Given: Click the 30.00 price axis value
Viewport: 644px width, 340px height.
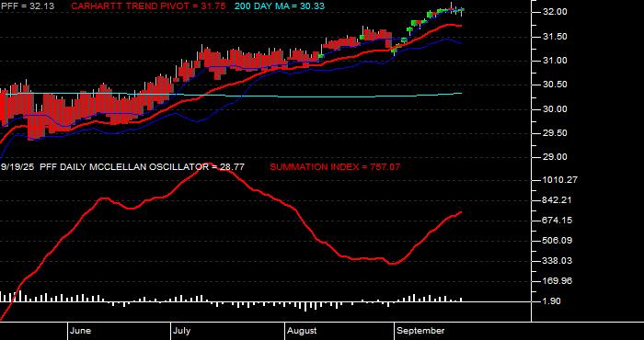Looking at the screenshot, I should click(556, 109).
